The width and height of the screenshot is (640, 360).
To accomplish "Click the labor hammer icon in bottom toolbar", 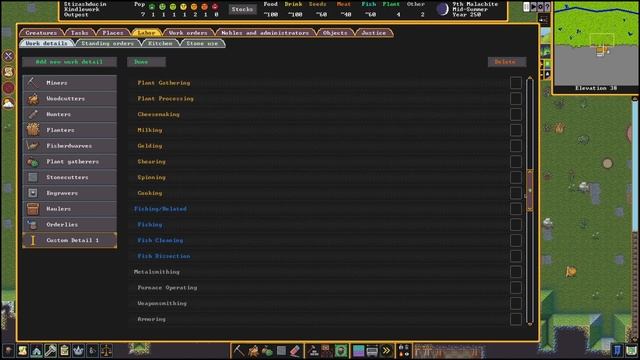I will (x=50, y=351).
